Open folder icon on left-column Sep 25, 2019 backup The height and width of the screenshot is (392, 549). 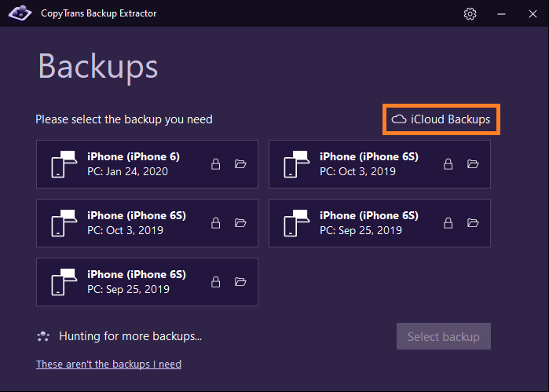pos(240,281)
